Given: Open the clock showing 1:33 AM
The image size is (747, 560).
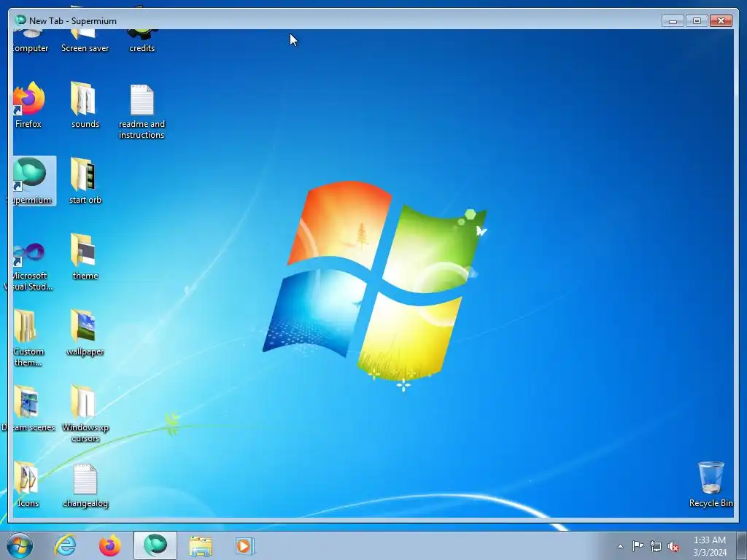Looking at the screenshot, I should point(709,546).
